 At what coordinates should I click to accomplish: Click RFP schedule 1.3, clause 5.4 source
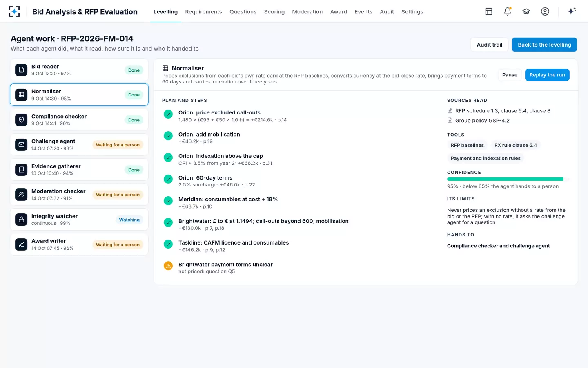pos(503,110)
